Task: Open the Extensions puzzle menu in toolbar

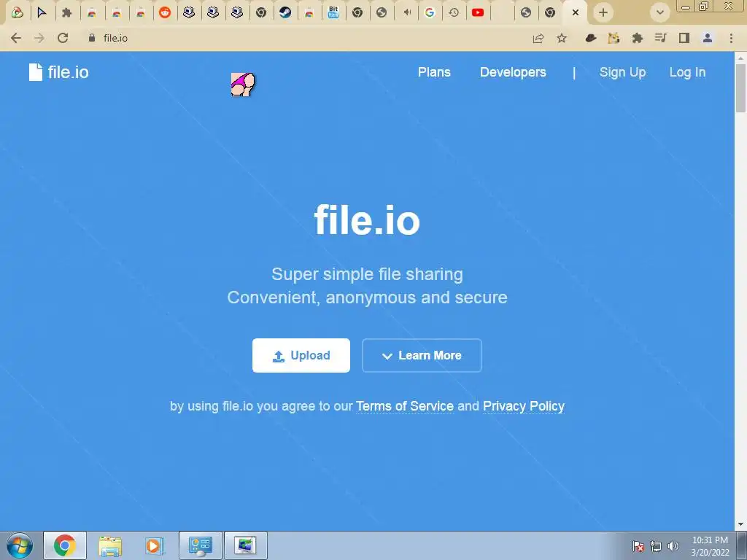Action: click(x=638, y=38)
